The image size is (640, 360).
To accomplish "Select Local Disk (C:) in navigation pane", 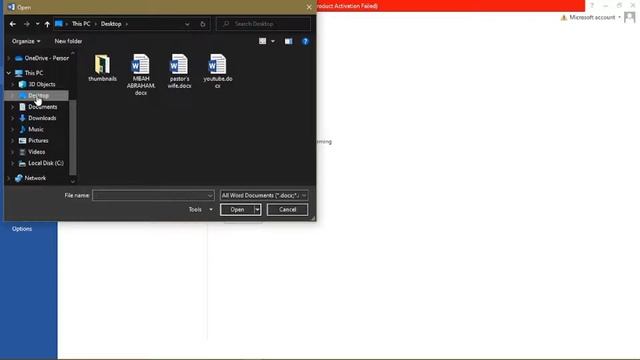I will pyautogui.click(x=41, y=163).
